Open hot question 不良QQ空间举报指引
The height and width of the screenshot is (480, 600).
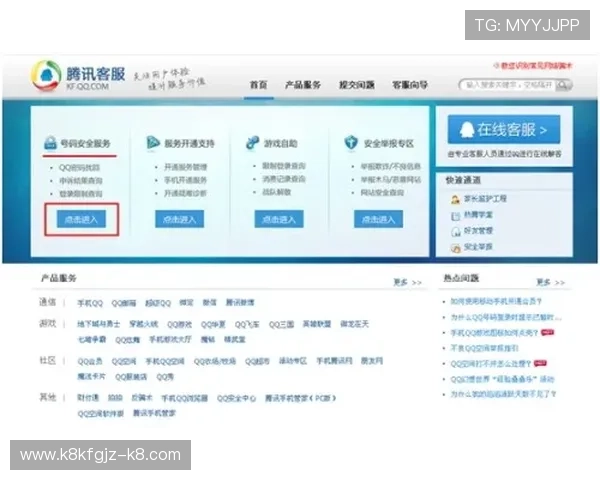click(484, 348)
